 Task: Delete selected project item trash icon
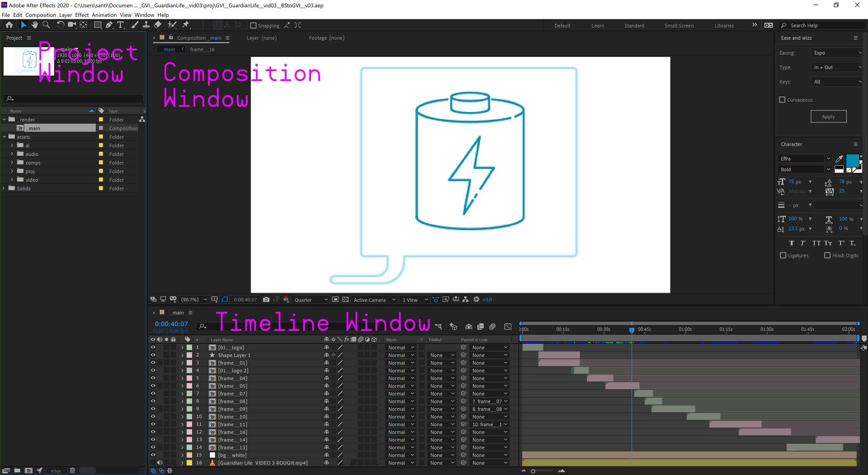pyautogui.click(x=72, y=470)
